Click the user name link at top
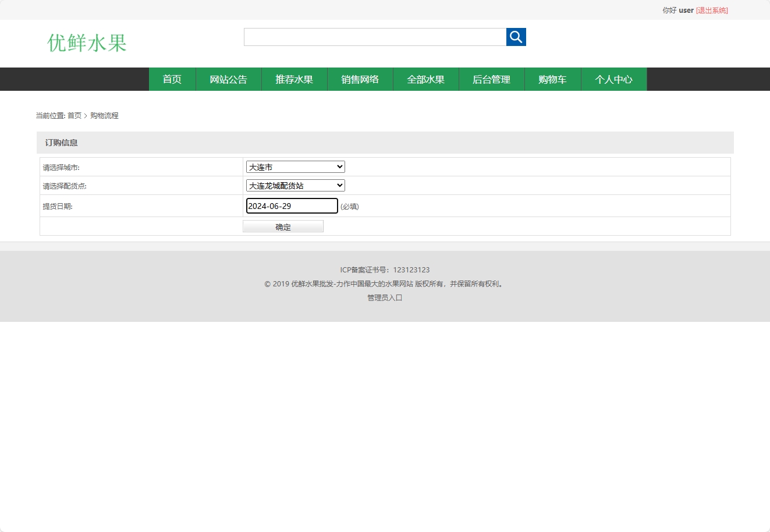 [x=686, y=10]
